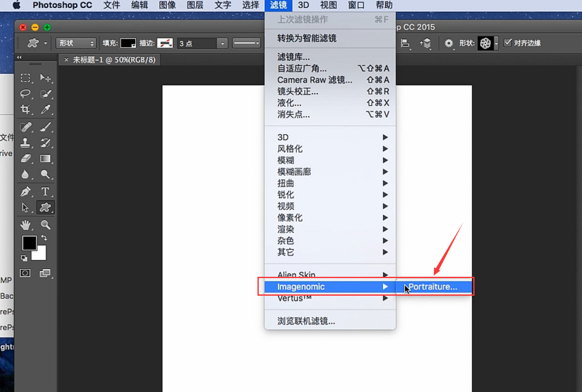The image size is (582, 392).
Task: Expand the 锐化 submenu
Action: click(x=330, y=195)
